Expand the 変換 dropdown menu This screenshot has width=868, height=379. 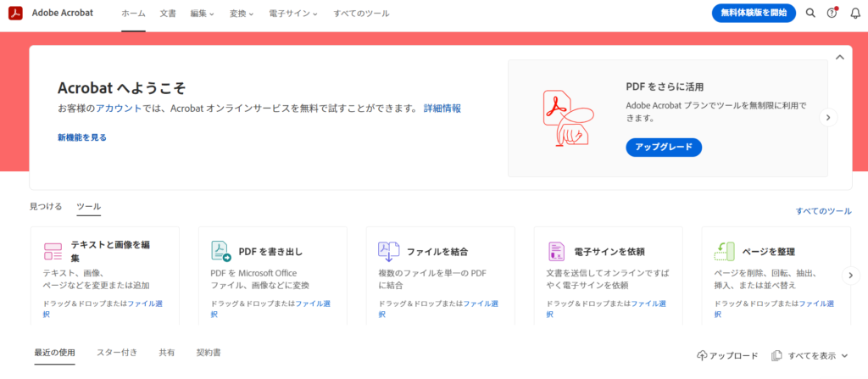click(x=242, y=14)
